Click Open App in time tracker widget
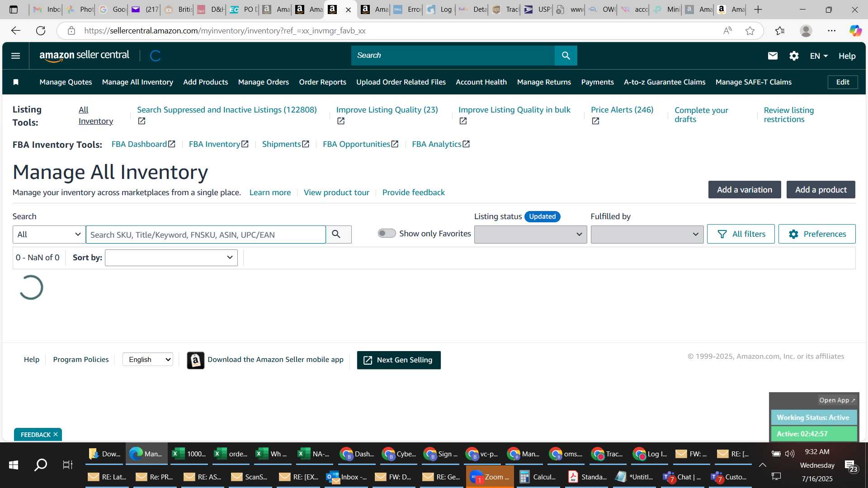The width and height of the screenshot is (868, 488). [837, 400]
